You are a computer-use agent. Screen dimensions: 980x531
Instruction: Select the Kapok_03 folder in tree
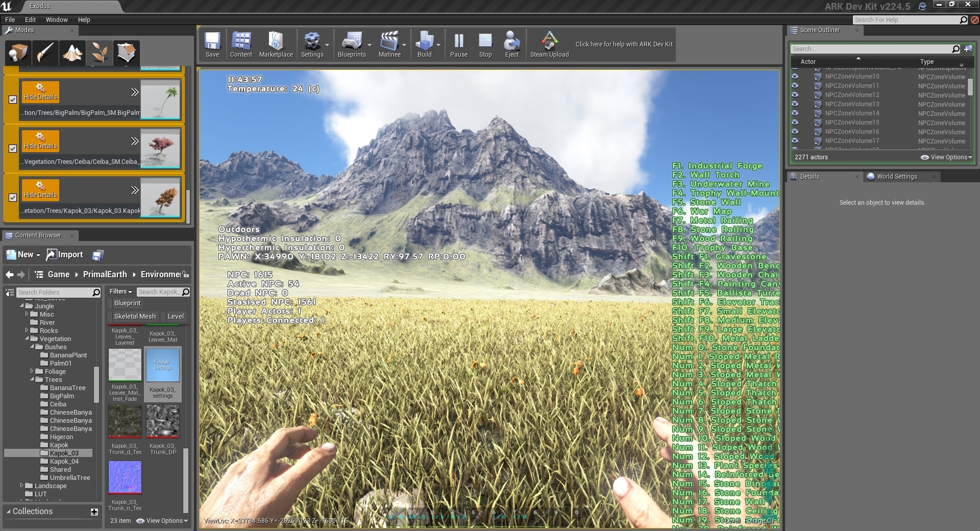pyautogui.click(x=64, y=453)
